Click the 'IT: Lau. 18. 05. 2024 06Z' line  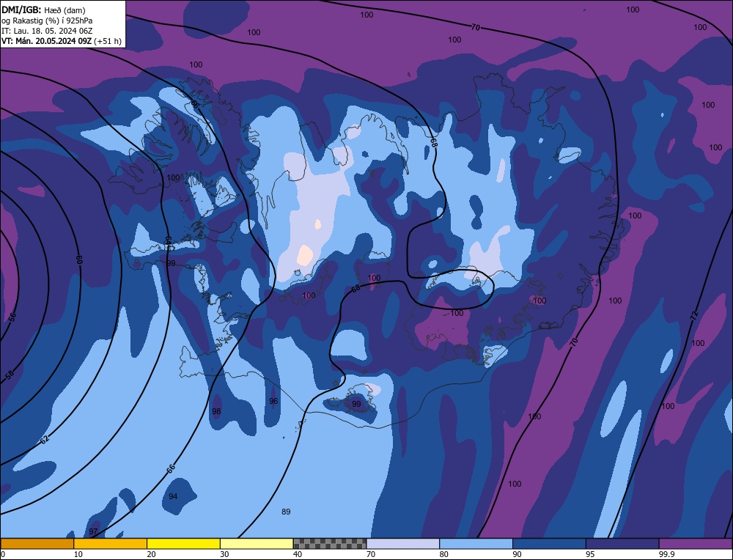(x=47, y=31)
